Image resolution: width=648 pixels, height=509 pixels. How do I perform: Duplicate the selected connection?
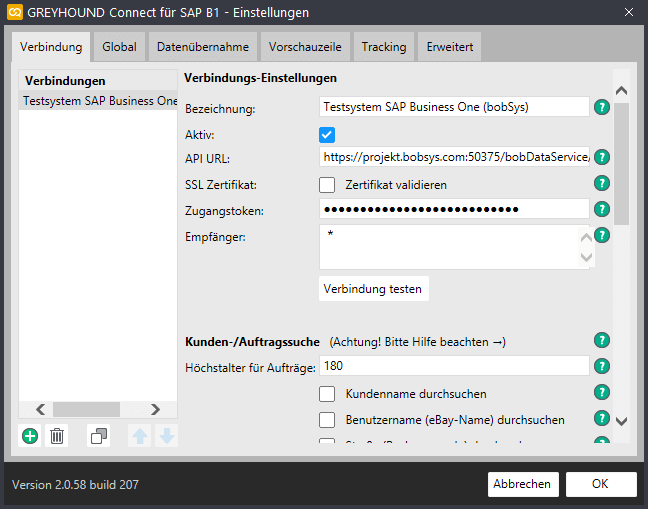[99, 436]
